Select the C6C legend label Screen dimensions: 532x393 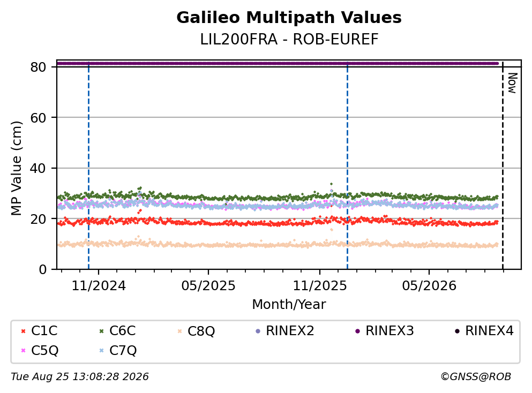click(123, 330)
